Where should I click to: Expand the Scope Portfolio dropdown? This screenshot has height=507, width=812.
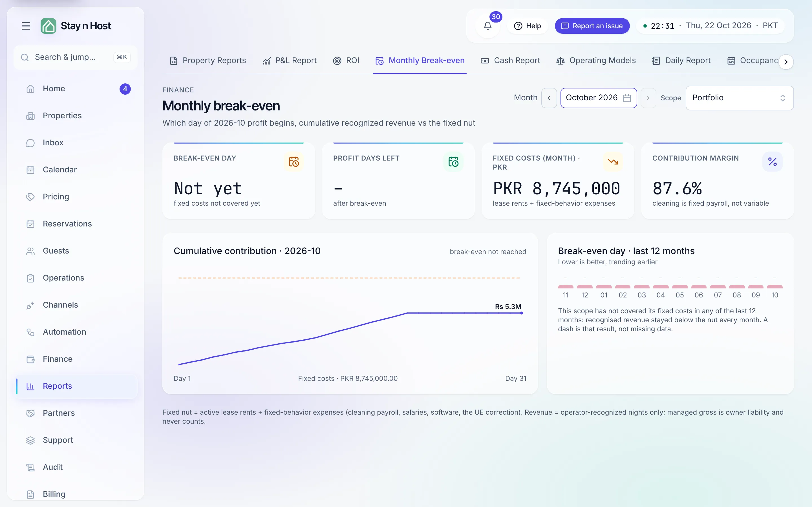pos(740,97)
